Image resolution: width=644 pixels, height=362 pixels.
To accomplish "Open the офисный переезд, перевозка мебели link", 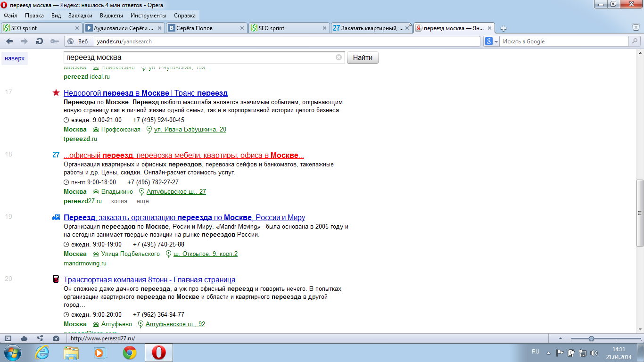I will [184, 155].
